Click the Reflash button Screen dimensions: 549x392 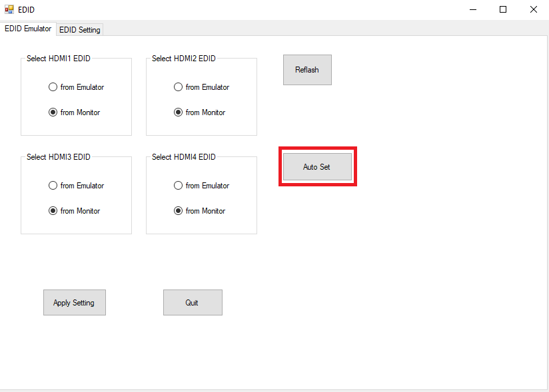(x=307, y=70)
